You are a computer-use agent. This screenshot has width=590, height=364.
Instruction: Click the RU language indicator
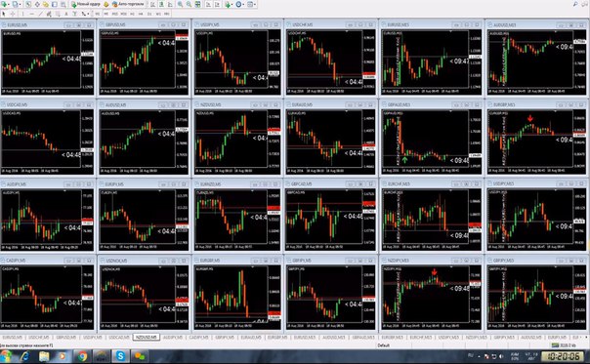[x=471, y=355]
